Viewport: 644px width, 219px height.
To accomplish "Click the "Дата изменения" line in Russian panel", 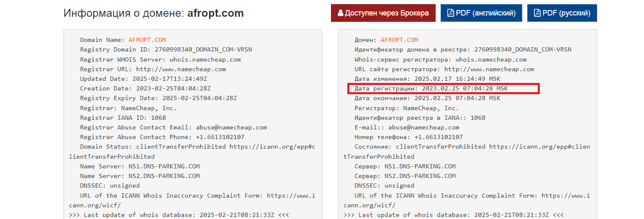I will (427, 79).
